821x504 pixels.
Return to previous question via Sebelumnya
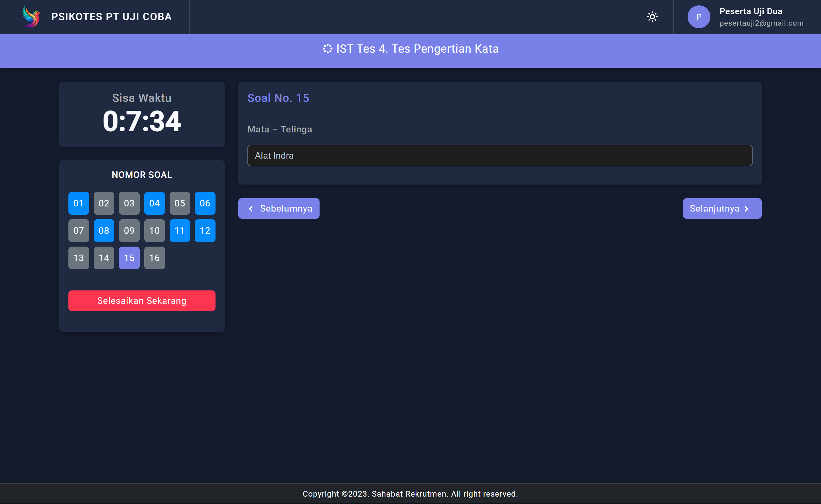pos(279,208)
